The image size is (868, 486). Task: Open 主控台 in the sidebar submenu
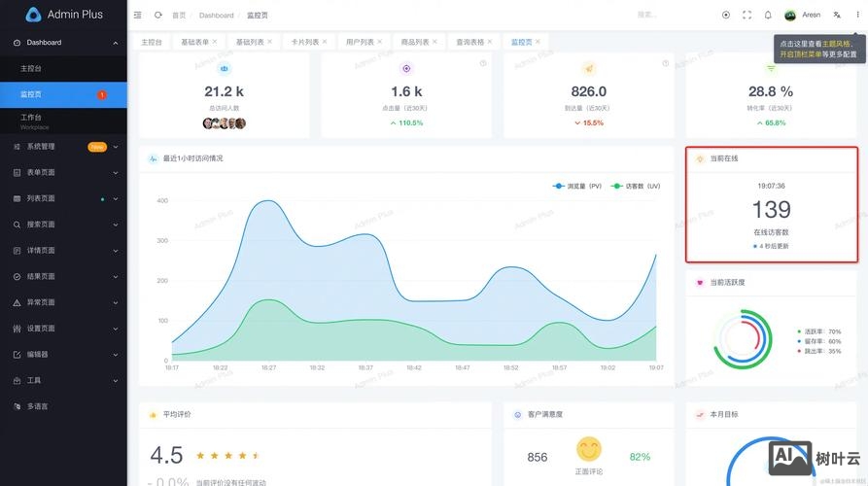click(x=63, y=69)
